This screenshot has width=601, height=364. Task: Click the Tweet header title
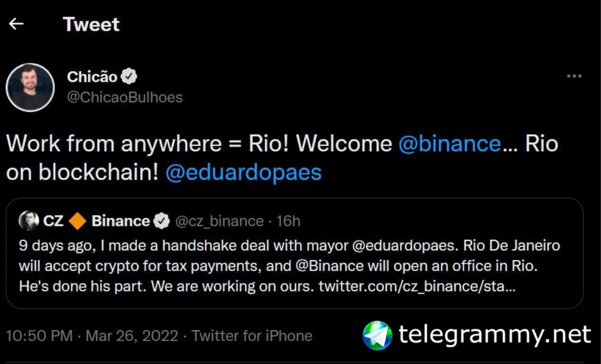pyautogui.click(x=91, y=24)
